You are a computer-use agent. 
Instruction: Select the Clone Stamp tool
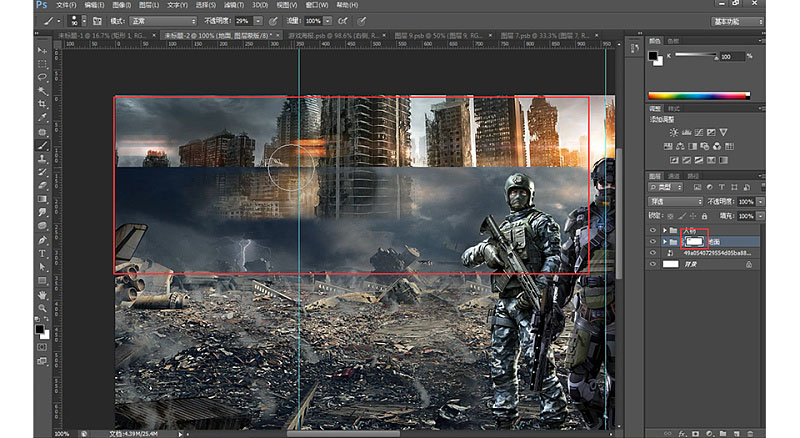[x=42, y=159]
